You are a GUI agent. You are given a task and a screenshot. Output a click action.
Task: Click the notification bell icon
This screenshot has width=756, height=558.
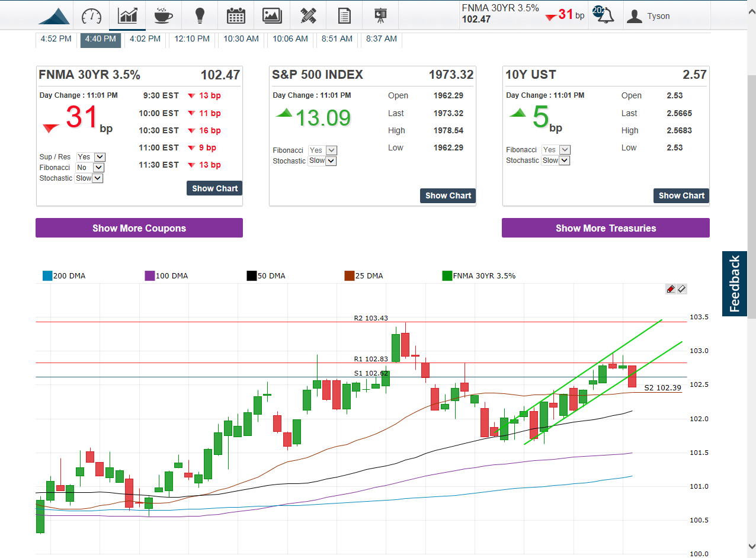(x=604, y=16)
